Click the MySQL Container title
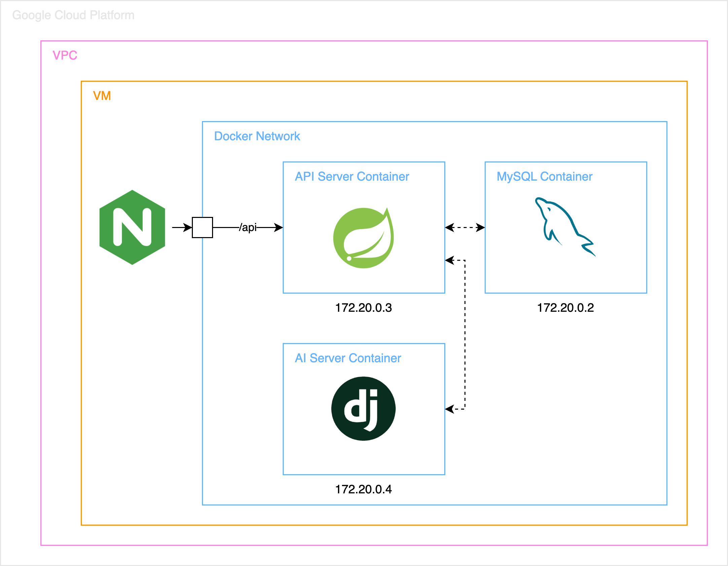Image resolution: width=728 pixels, height=566 pixels. pos(545,177)
